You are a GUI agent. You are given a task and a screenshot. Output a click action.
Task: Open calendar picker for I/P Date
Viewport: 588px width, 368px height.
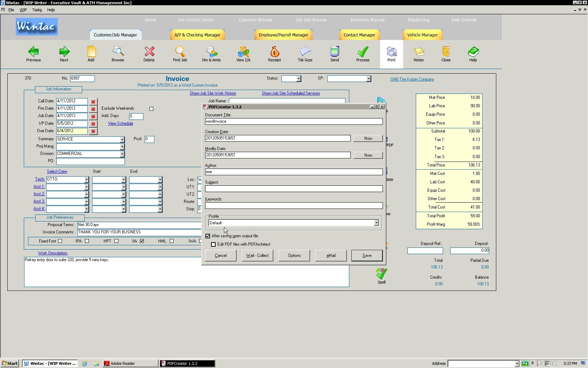click(93, 124)
